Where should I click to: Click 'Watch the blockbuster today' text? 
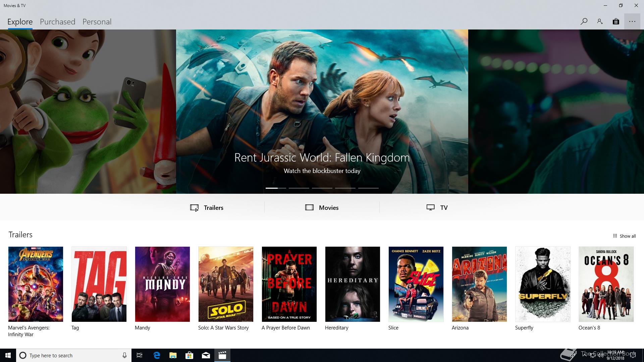point(322,171)
